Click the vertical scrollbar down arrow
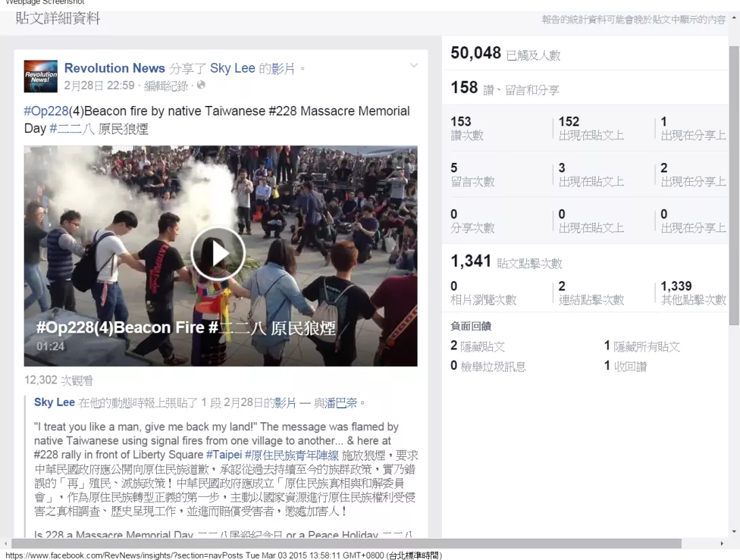The height and width of the screenshot is (560, 740). pos(734,531)
